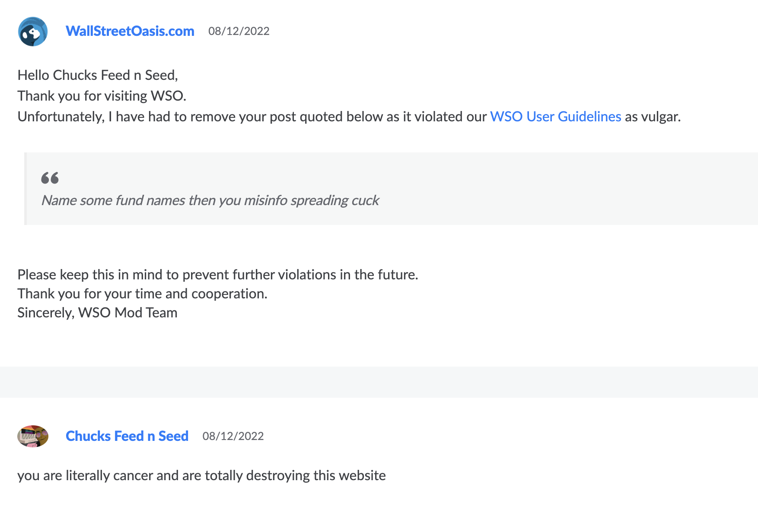Click the "Please keep this in mind" sentence
The height and width of the screenshot is (532, 758).
pos(217,275)
